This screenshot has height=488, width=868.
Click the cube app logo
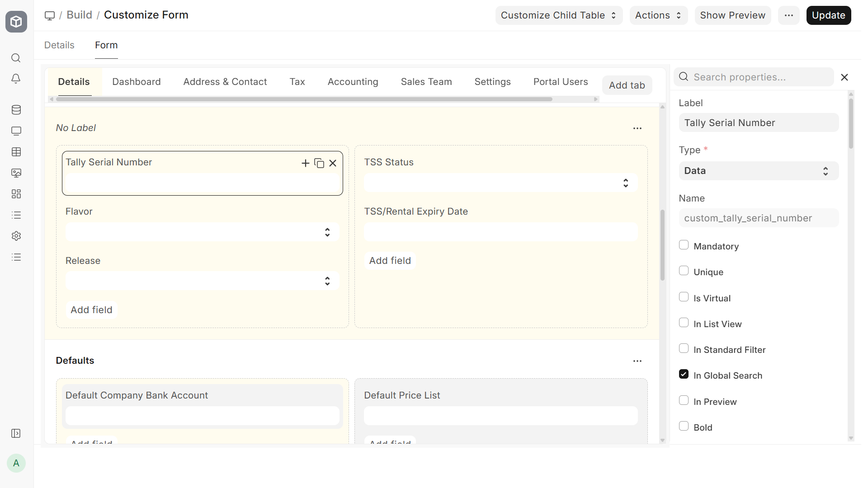coord(16,21)
